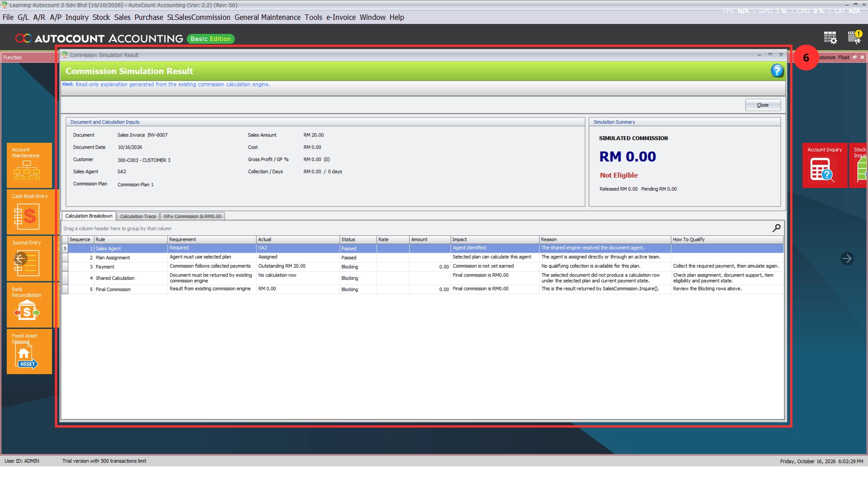The image size is (868, 488).
Task: Click the row indicator arrow of first row
Action: (x=65, y=249)
